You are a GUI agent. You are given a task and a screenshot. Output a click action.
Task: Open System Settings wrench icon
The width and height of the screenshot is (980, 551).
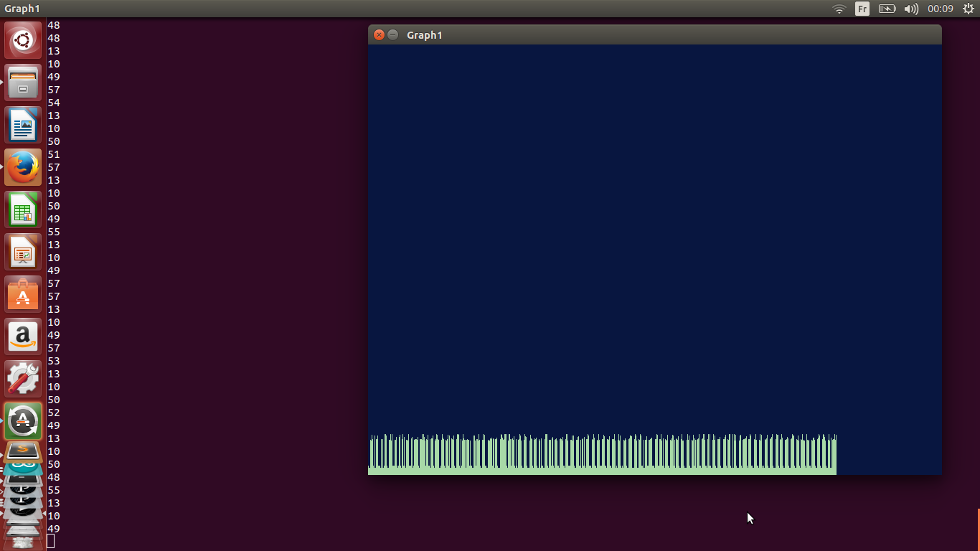23,379
